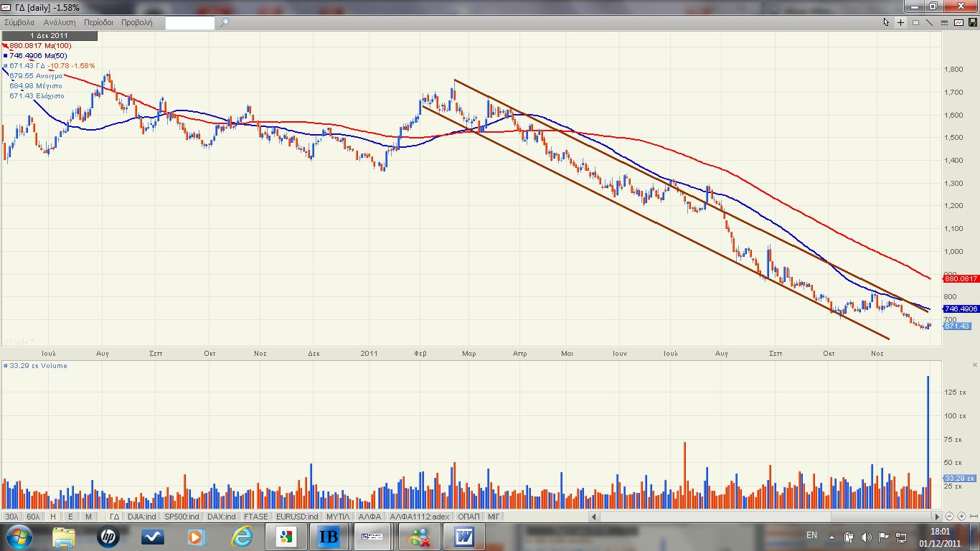Image resolution: width=980 pixels, height=551 pixels.
Task: Open the Σύμβολα menu
Action: pyautogui.click(x=19, y=22)
